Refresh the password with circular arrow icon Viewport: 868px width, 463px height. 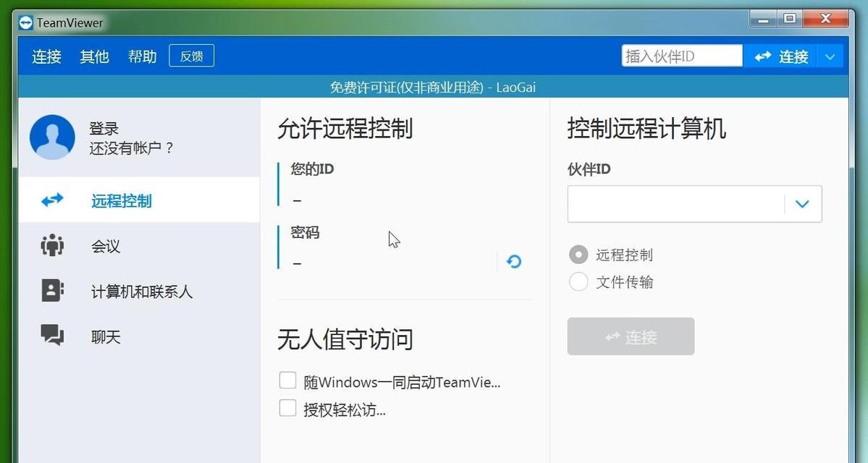(x=514, y=261)
